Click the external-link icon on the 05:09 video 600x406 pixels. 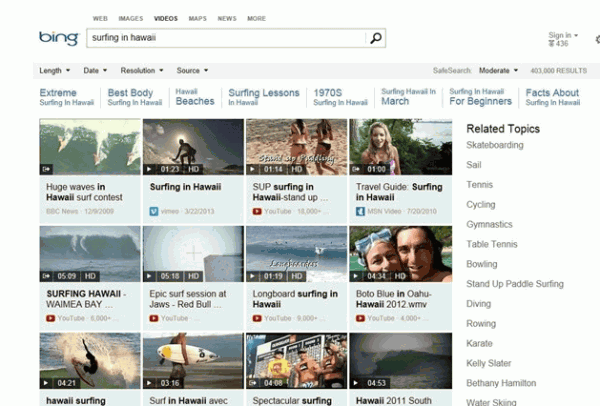[x=46, y=276]
